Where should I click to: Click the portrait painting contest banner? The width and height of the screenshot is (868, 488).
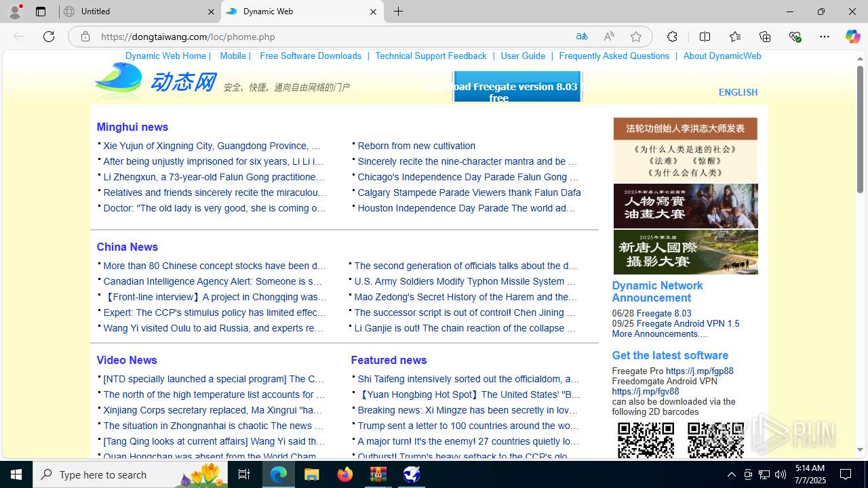(x=686, y=206)
